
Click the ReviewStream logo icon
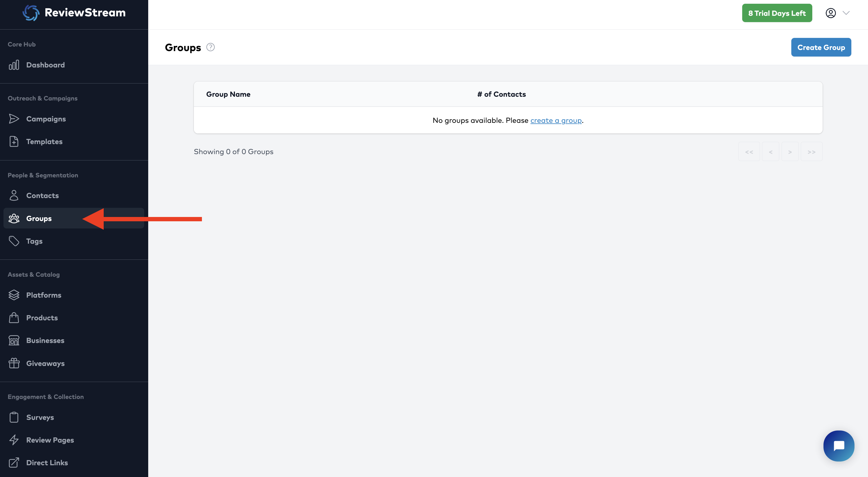pyautogui.click(x=31, y=13)
